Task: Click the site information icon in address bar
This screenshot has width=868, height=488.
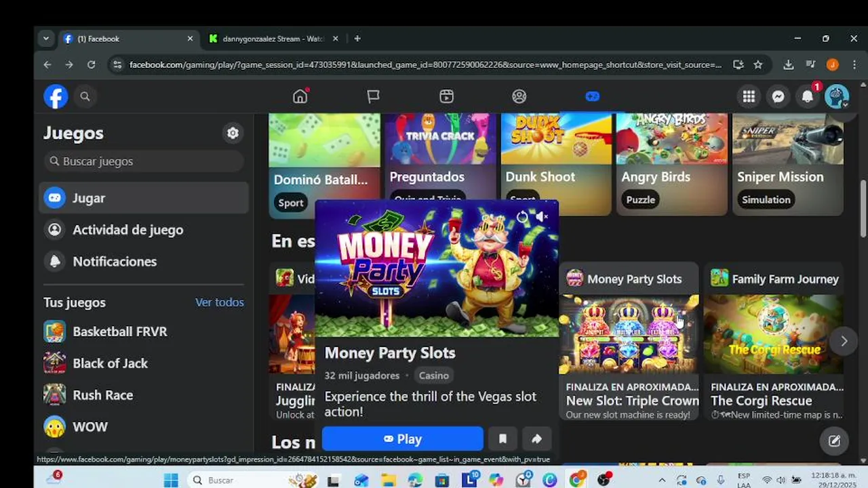Action: click(x=117, y=64)
